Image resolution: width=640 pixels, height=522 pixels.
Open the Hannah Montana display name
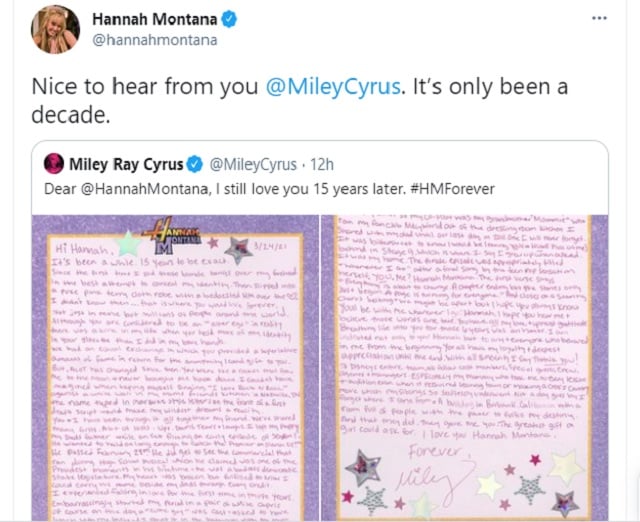(155, 19)
